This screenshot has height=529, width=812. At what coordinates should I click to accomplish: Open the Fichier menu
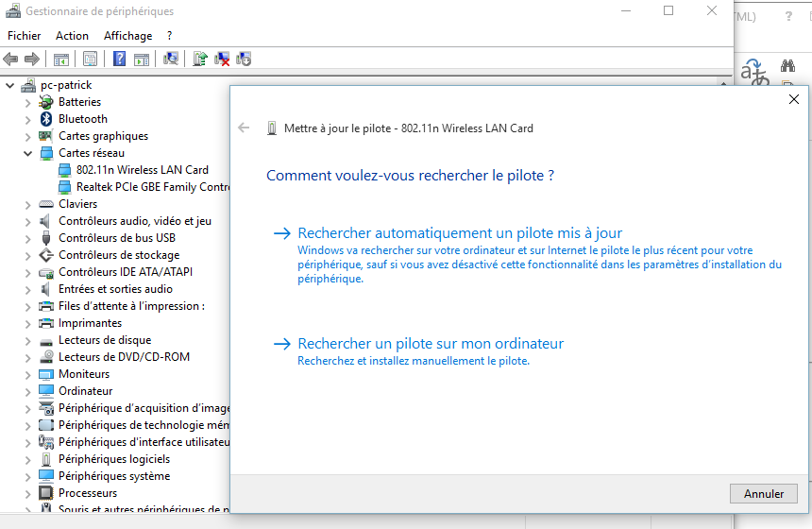coord(24,36)
